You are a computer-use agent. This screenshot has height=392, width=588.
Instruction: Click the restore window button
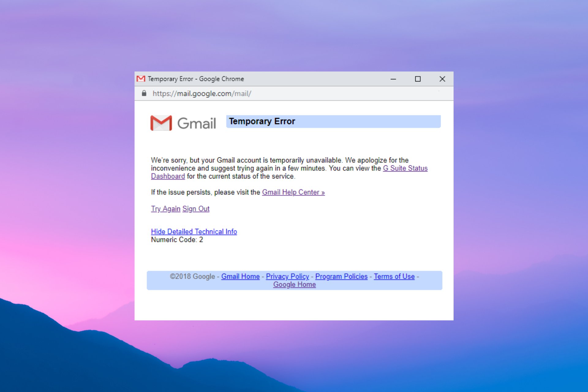pos(418,79)
